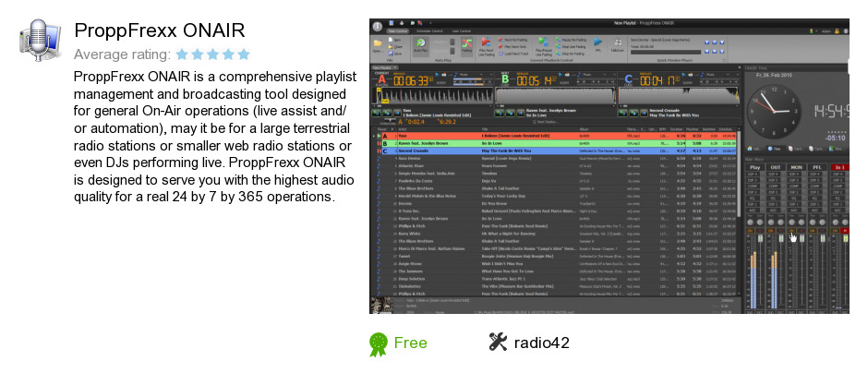Screen dimensions: 868x385
Task: Click the lock icon next to Admin
Action: (x=837, y=31)
